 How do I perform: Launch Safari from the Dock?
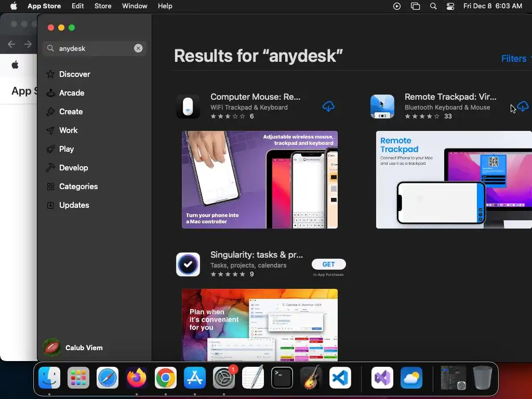click(108, 378)
